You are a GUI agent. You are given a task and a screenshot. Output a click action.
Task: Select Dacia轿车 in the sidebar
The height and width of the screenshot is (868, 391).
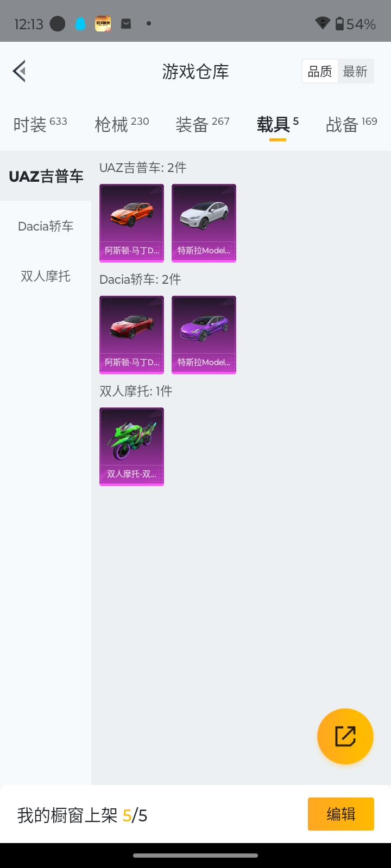pos(46,226)
